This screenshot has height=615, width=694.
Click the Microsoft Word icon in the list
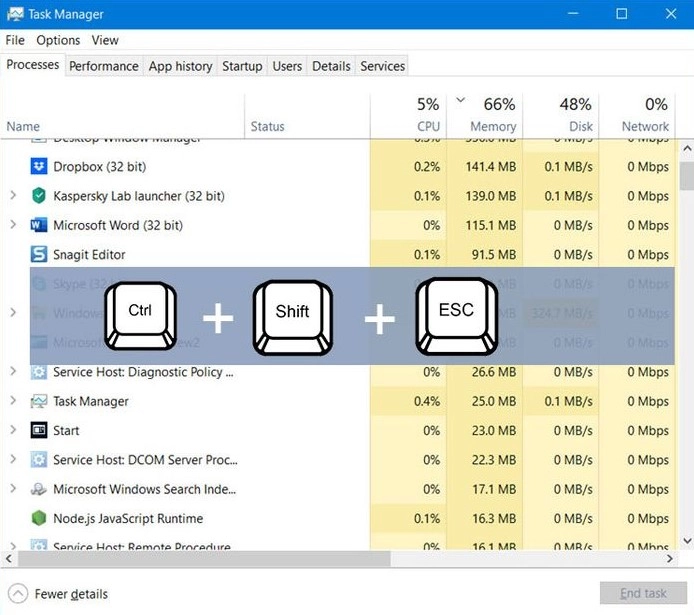[39, 225]
